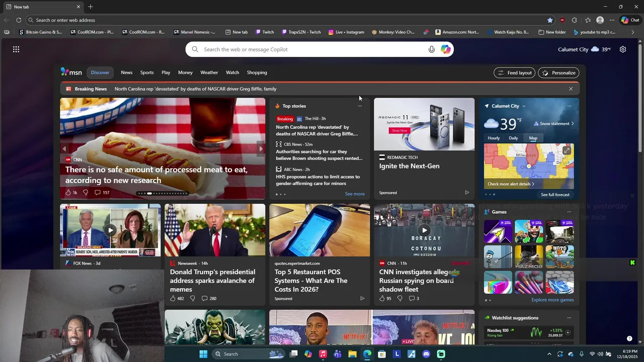Click Shop Now on Redmagic ad
Viewport: 644px width, 362px height.
coord(399,131)
